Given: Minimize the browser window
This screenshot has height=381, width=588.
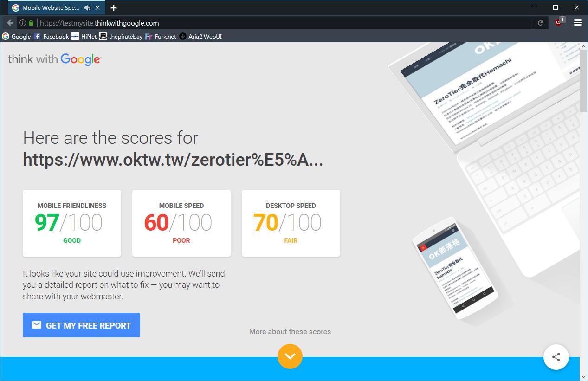Looking at the screenshot, I should click(534, 7).
